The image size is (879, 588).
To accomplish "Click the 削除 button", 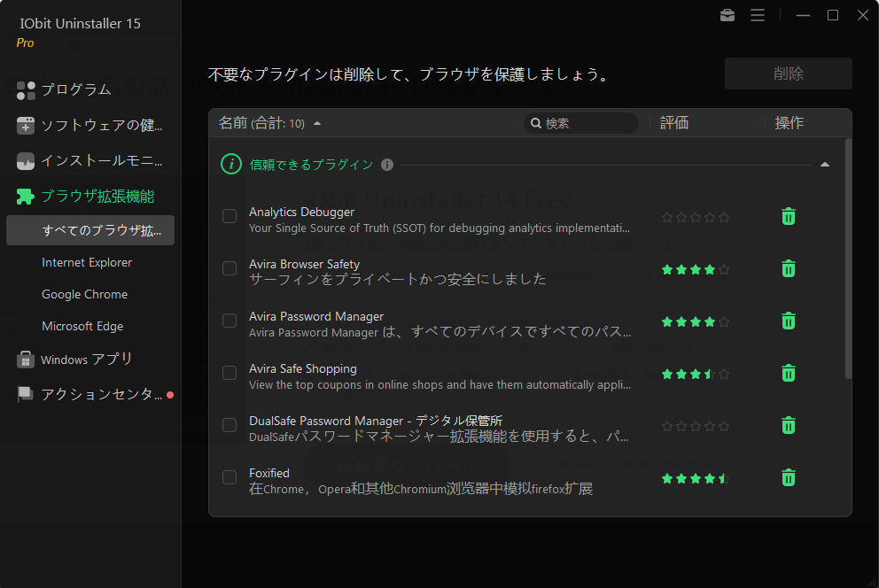I will pyautogui.click(x=789, y=73).
